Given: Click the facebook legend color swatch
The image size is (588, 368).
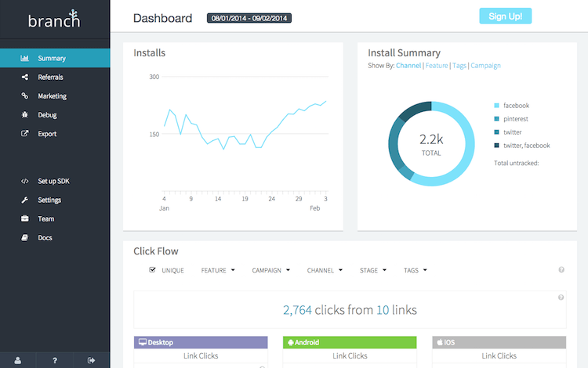Looking at the screenshot, I should coord(497,106).
